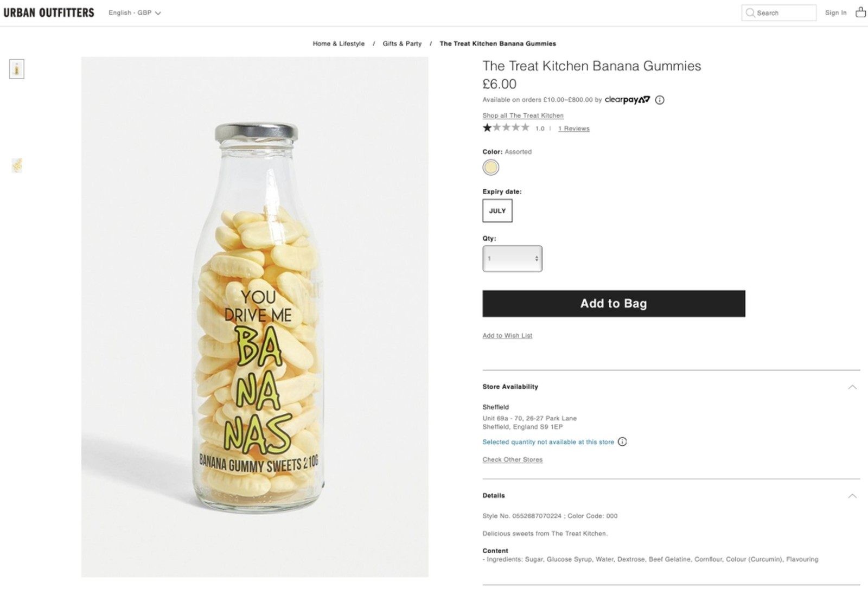
Task: Open the 1 Reviews link
Action: pyautogui.click(x=574, y=129)
